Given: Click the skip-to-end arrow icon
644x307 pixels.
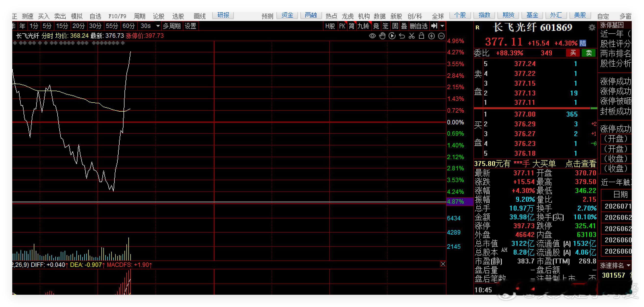Looking at the screenshot, I should click(434, 26).
